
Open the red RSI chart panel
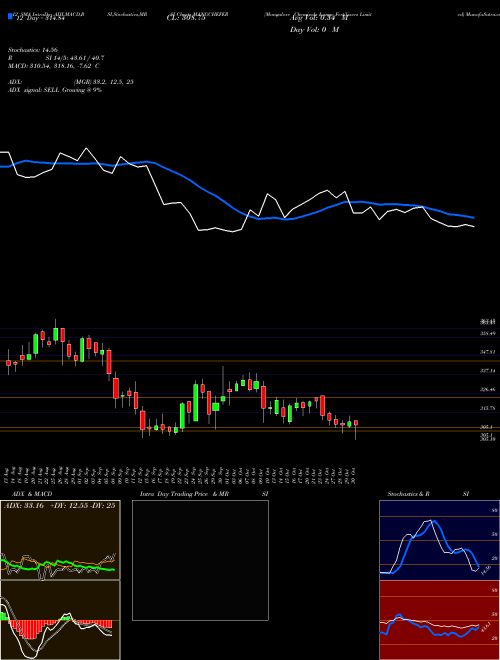pos(439,620)
